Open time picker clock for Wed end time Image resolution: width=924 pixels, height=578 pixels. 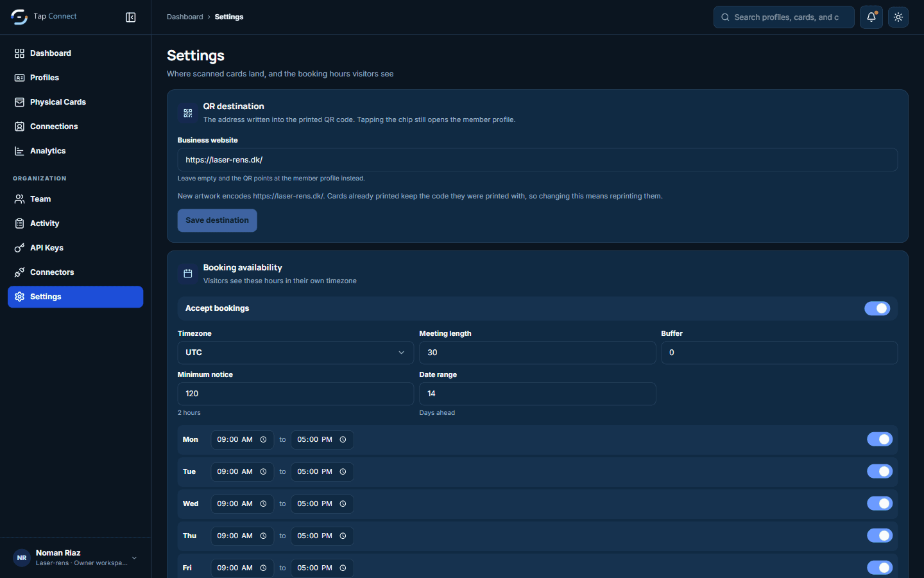tap(343, 504)
